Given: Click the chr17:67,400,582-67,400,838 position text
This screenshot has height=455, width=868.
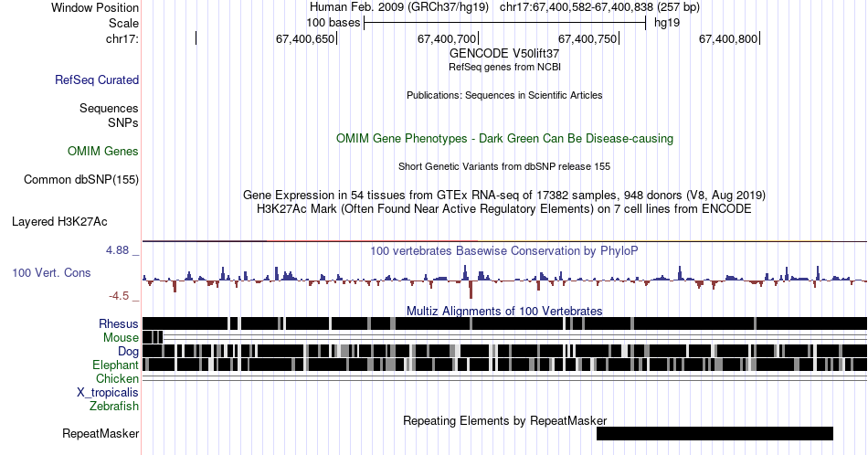Looking at the screenshot, I should [x=599, y=7].
